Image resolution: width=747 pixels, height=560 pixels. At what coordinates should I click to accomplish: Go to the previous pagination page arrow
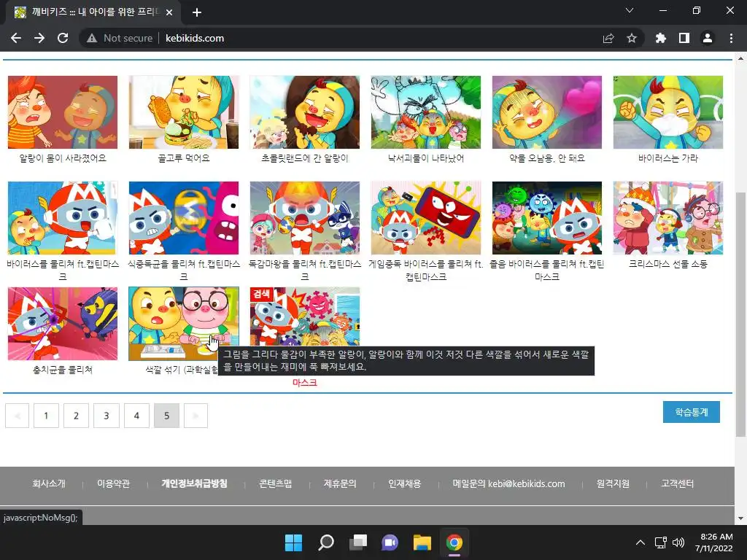coord(18,416)
